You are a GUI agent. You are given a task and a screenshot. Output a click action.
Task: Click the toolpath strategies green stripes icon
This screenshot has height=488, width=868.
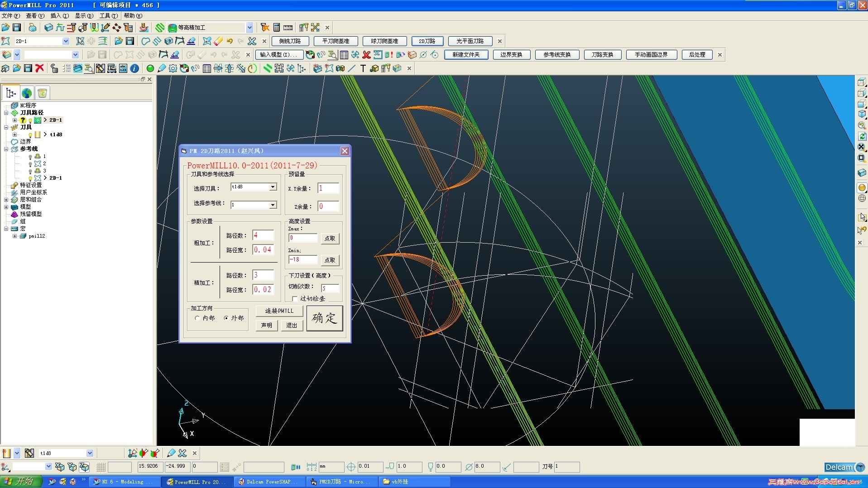pyautogui.click(x=160, y=28)
